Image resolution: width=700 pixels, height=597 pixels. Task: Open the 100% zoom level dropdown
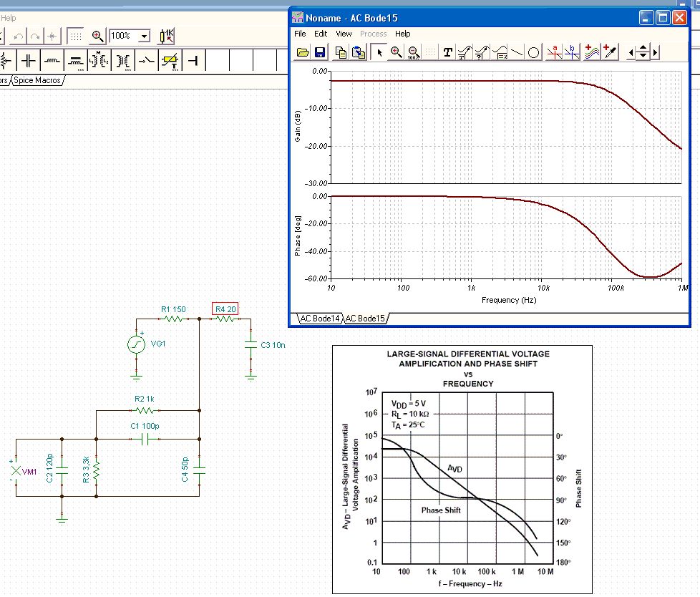(x=145, y=36)
